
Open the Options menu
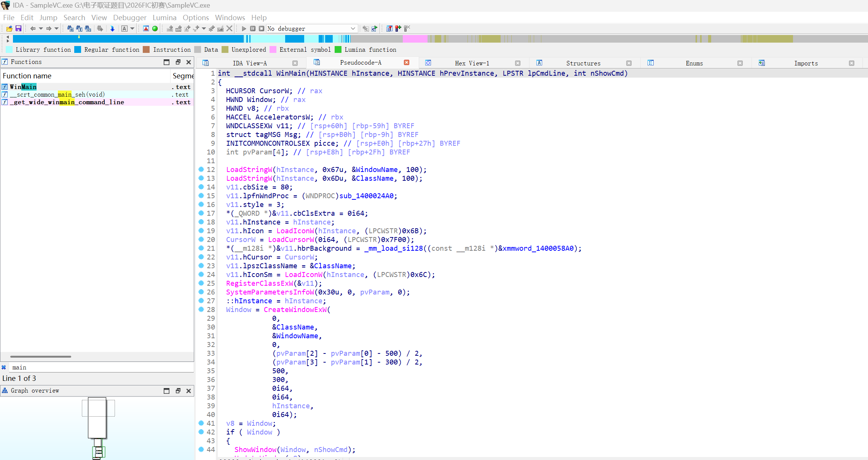(196, 18)
